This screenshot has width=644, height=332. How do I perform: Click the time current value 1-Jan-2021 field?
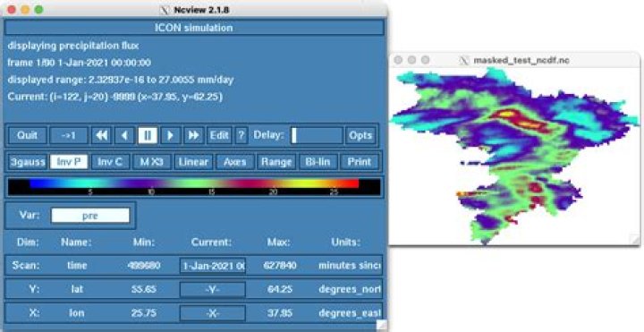tap(212, 266)
